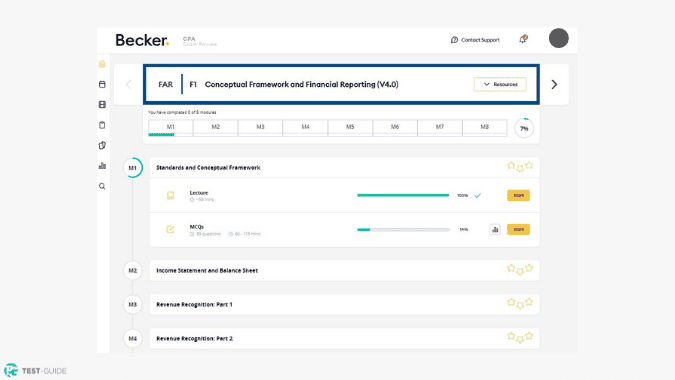Expand the Revenue Recognition: Part 1 module
Viewport: 675px width, 380px height.
pos(344,304)
